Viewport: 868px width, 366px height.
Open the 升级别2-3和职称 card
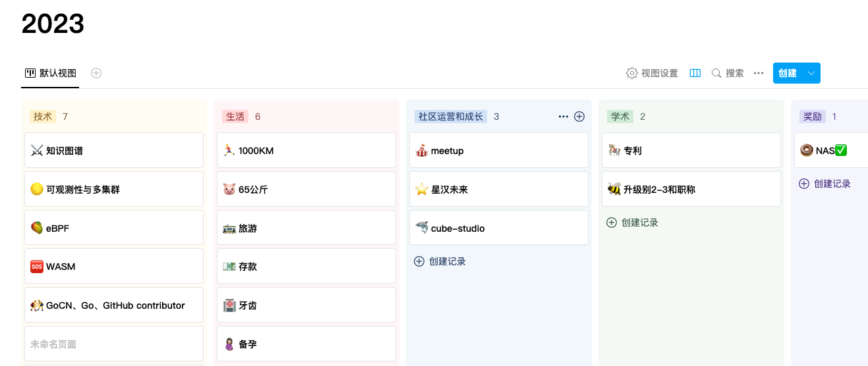[691, 189]
